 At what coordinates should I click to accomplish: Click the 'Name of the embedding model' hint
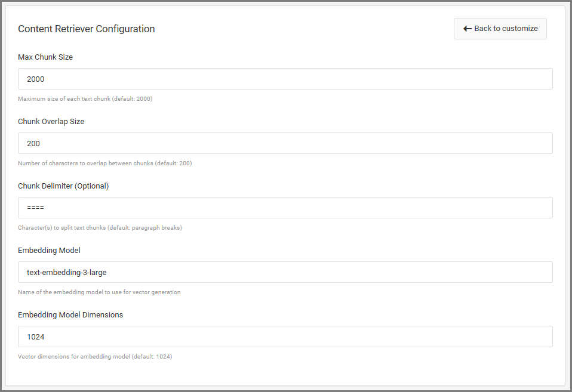(x=99, y=292)
